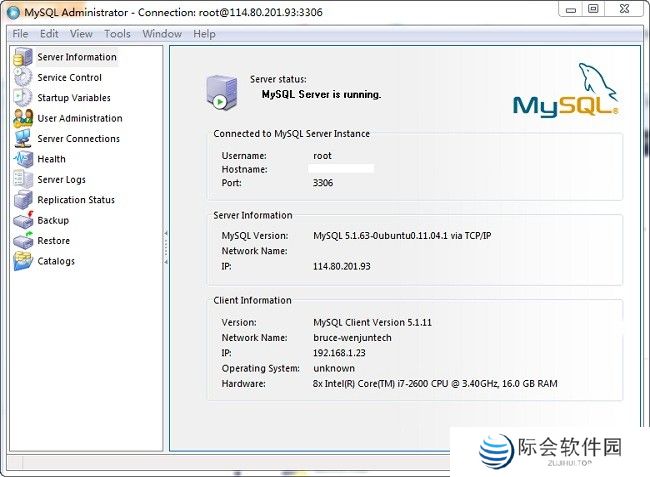The image size is (650, 477).
Task: Click the Restore drive icon
Action: [23, 240]
